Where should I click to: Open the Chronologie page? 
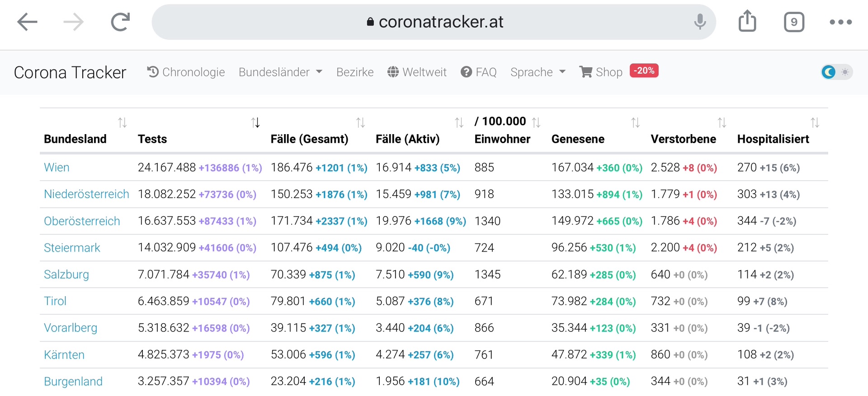[186, 72]
